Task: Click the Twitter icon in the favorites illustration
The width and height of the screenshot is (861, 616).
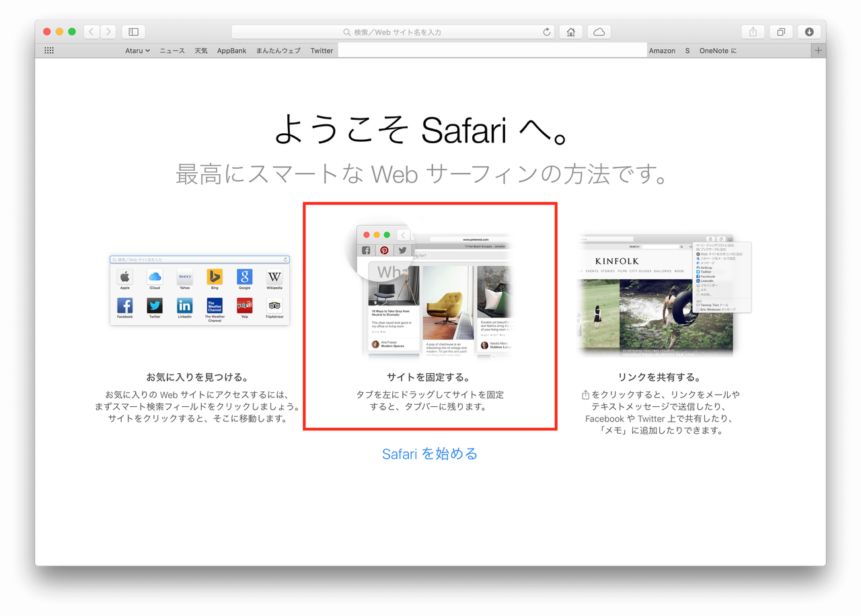Action: click(155, 306)
